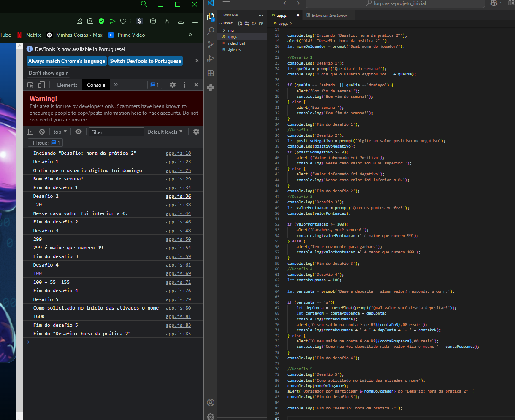The width and height of the screenshot is (515, 420).
Task: Open the 1 Issue button in console
Action: pyautogui.click(x=45, y=143)
